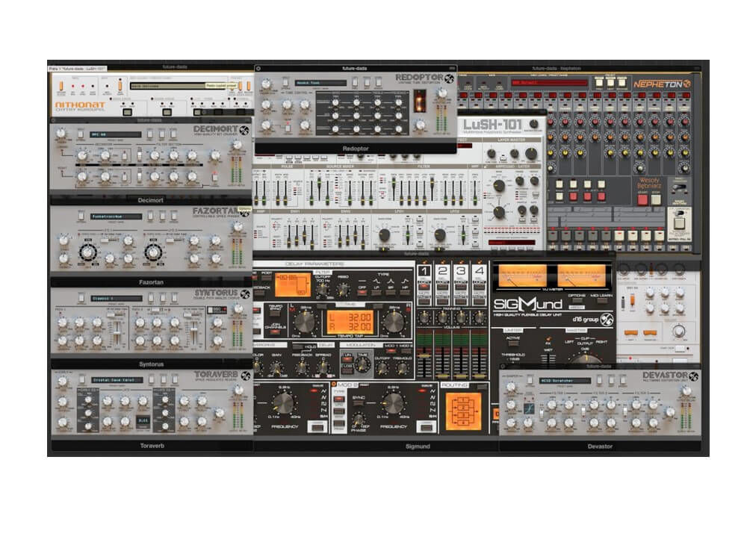
Task: Open the Devastor preset name display
Action: [565, 381]
